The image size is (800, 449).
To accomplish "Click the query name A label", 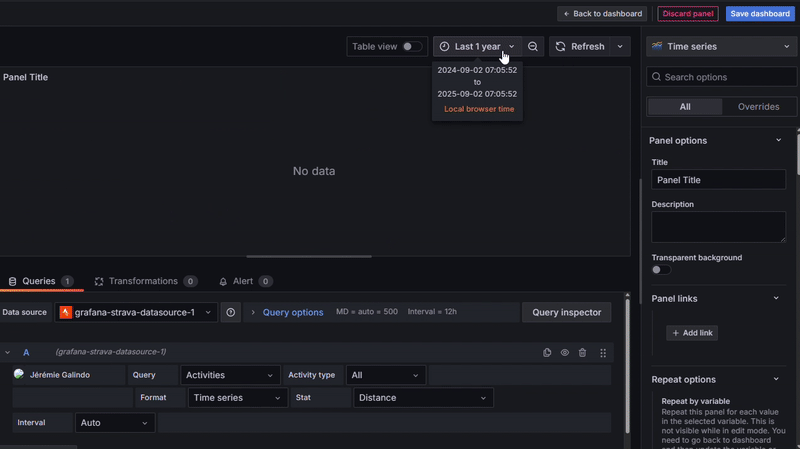I will click(26, 353).
